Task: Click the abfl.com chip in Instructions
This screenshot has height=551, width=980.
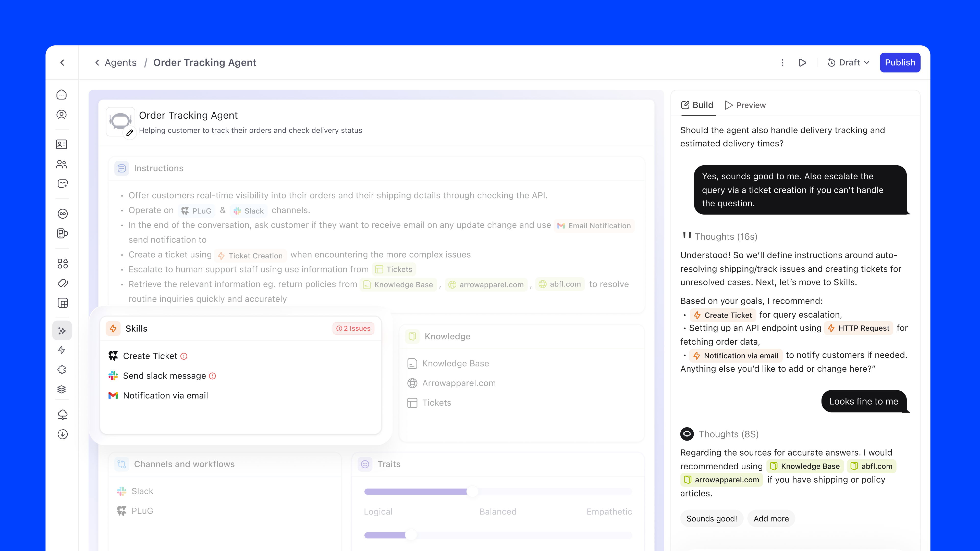Action: pyautogui.click(x=560, y=284)
